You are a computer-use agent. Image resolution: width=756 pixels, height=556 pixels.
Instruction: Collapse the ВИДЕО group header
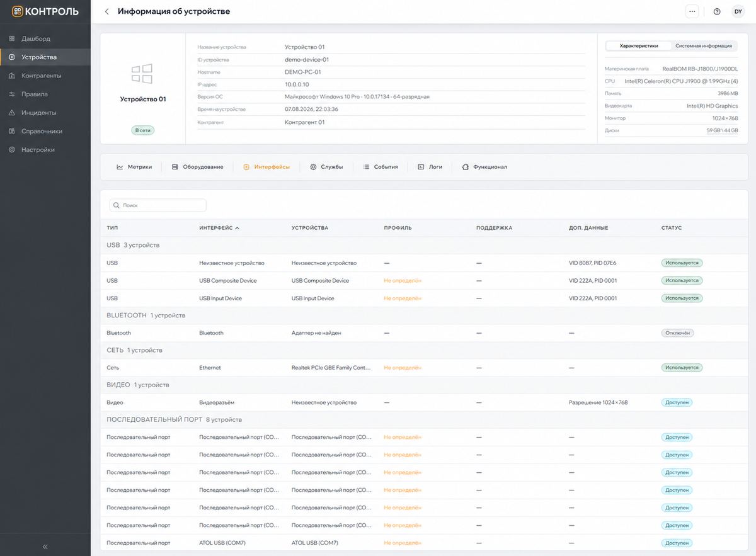[424, 385]
